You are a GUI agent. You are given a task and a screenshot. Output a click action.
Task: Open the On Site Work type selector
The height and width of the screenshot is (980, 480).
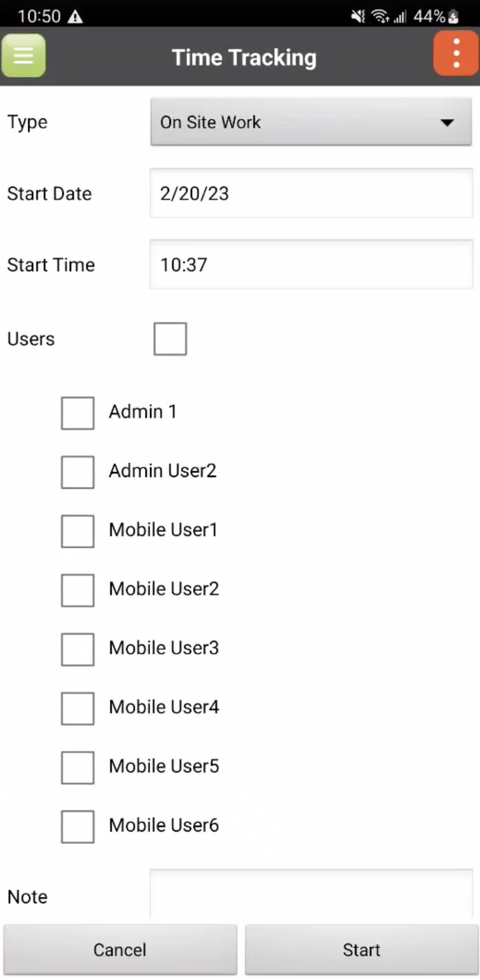(294, 123)
